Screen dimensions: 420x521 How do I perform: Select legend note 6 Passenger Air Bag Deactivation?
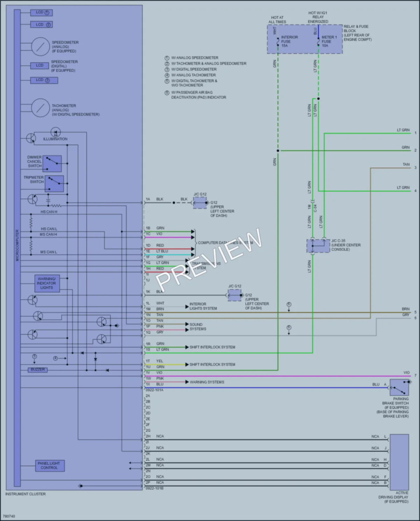pos(196,95)
